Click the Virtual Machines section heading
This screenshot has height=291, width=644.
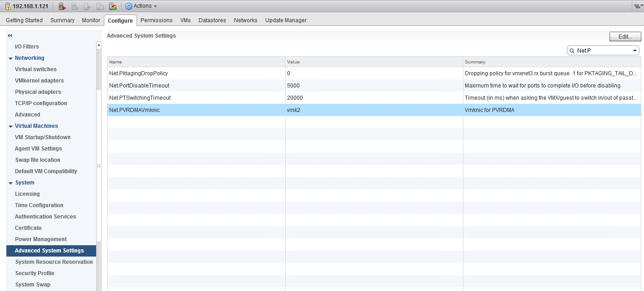click(x=36, y=126)
